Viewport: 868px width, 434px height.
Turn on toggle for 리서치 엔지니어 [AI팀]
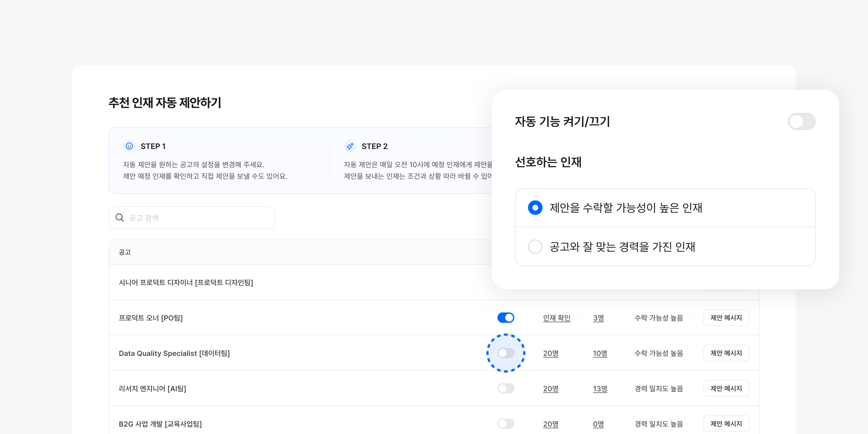pos(506,388)
